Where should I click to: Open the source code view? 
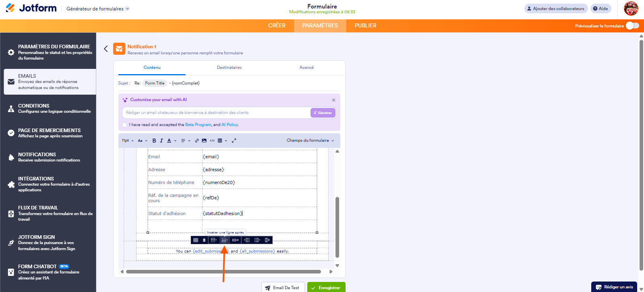pos(212,141)
